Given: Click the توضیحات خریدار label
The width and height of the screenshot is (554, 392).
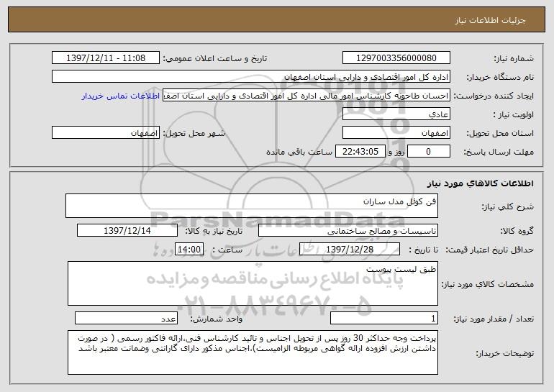Looking at the screenshot, I should pos(505,353).
